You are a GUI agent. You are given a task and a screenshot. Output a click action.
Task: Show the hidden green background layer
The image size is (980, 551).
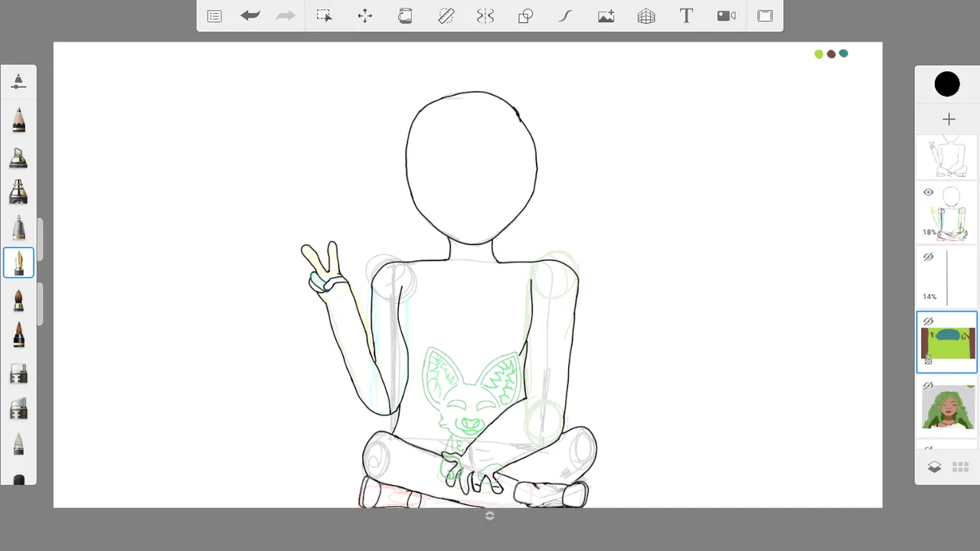[928, 321]
